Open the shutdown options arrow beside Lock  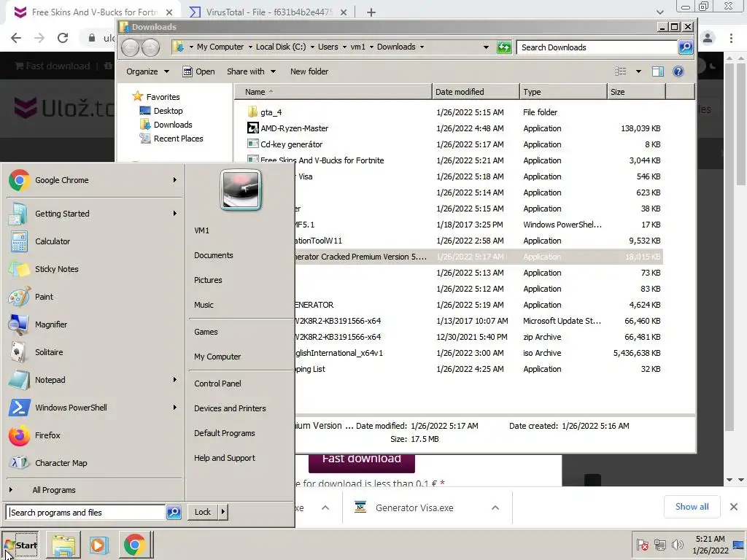(223, 512)
